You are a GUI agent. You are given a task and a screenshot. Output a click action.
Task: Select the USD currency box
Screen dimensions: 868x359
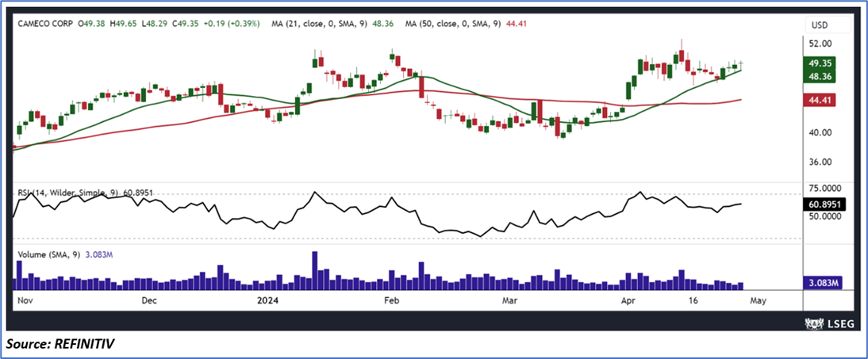tap(828, 25)
